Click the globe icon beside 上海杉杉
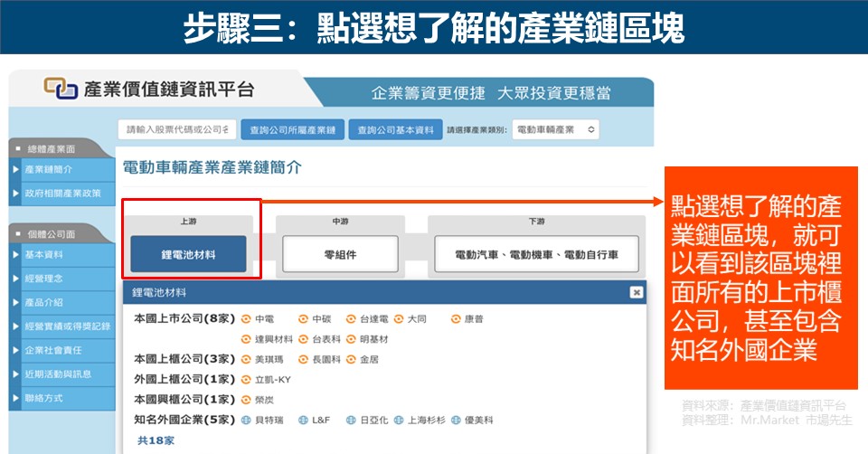Screen dimensions: 868x454 pyautogui.click(x=399, y=420)
